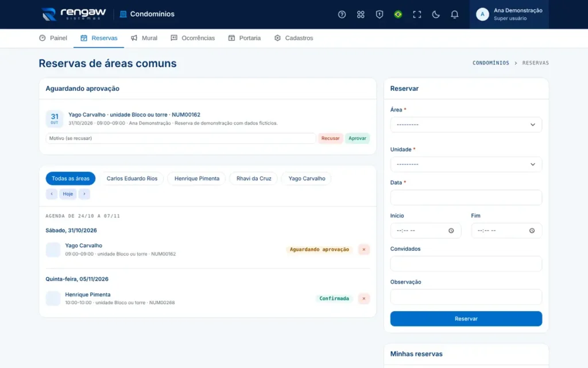Click the Início time field
Viewport: 588px width, 368px height.
(x=425, y=231)
